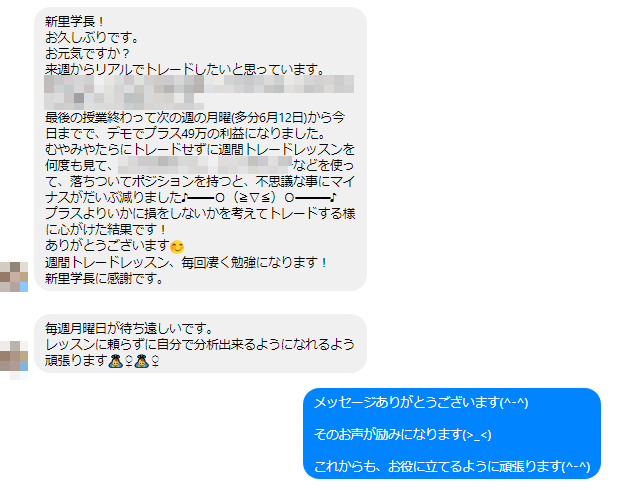Viewport: 623px width, 490px height.
Task: Click the line これからも、お役に立てるように頑張ります
Action: point(452,466)
